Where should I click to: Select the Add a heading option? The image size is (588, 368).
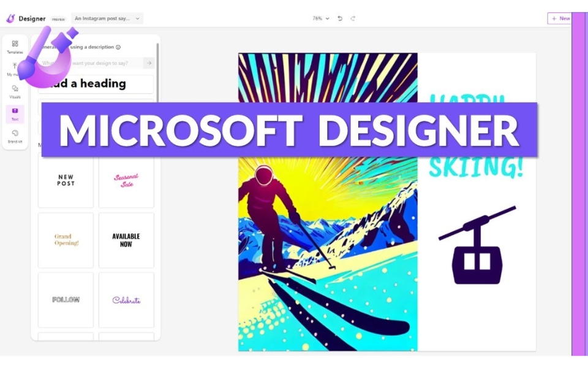pyautogui.click(x=96, y=84)
